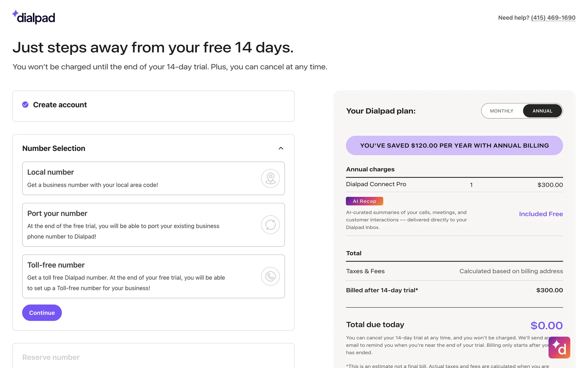Click the Number Selection heading

click(x=54, y=148)
